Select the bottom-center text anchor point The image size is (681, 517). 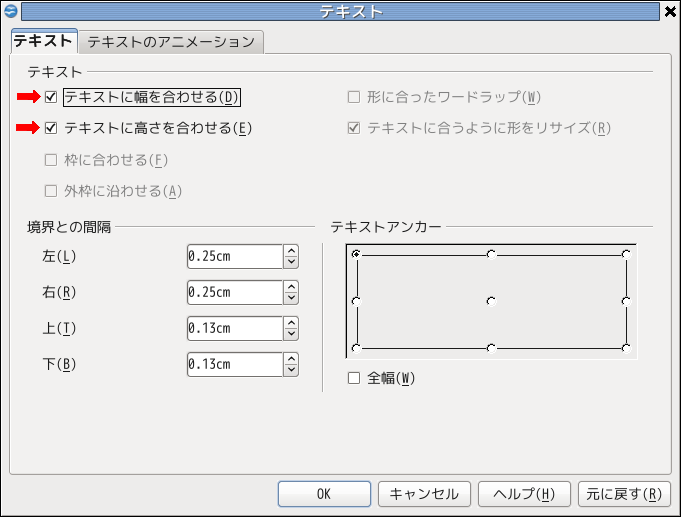pos(491,348)
